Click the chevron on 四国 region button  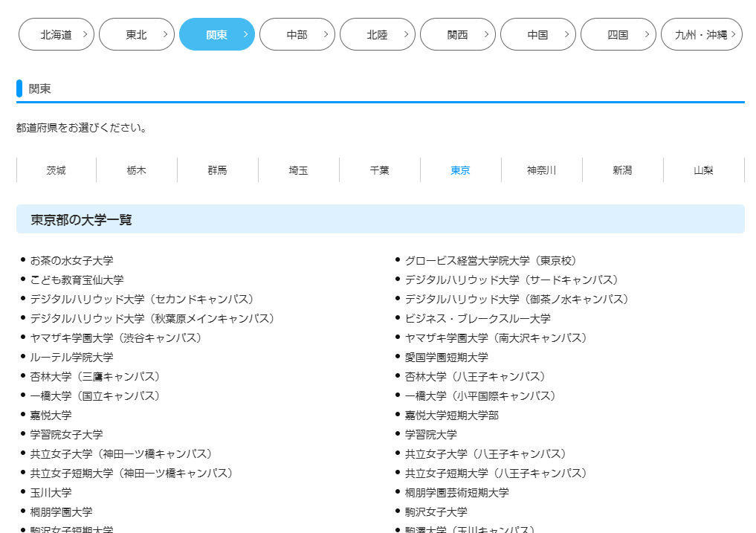pyautogui.click(x=647, y=34)
